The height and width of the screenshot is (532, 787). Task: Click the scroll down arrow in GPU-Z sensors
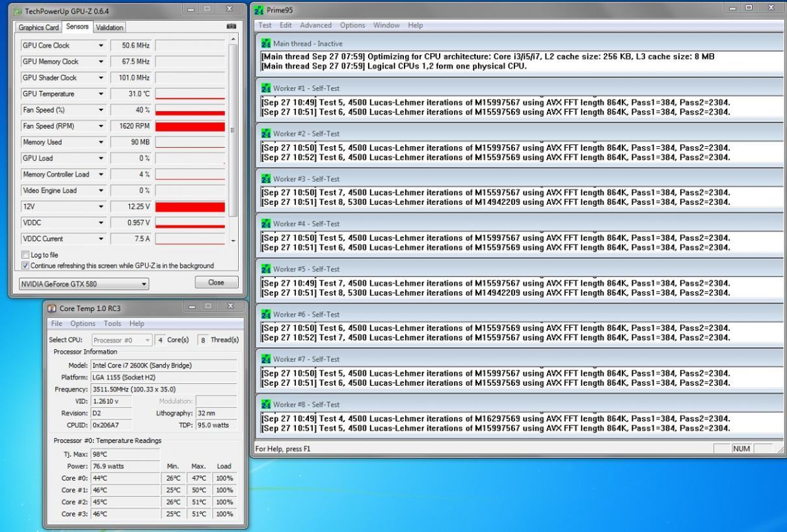233,241
